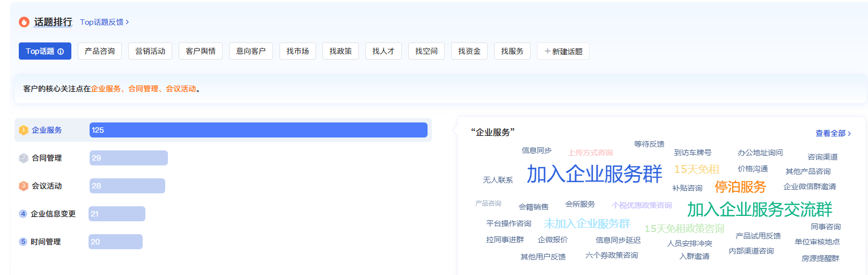868x275 pixels.
Task: Click the rank 4 number badge
Action: (23, 214)
